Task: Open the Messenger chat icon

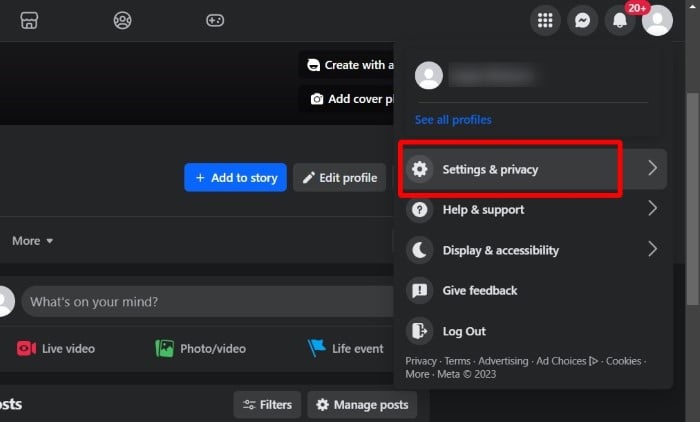Action: 583,20
